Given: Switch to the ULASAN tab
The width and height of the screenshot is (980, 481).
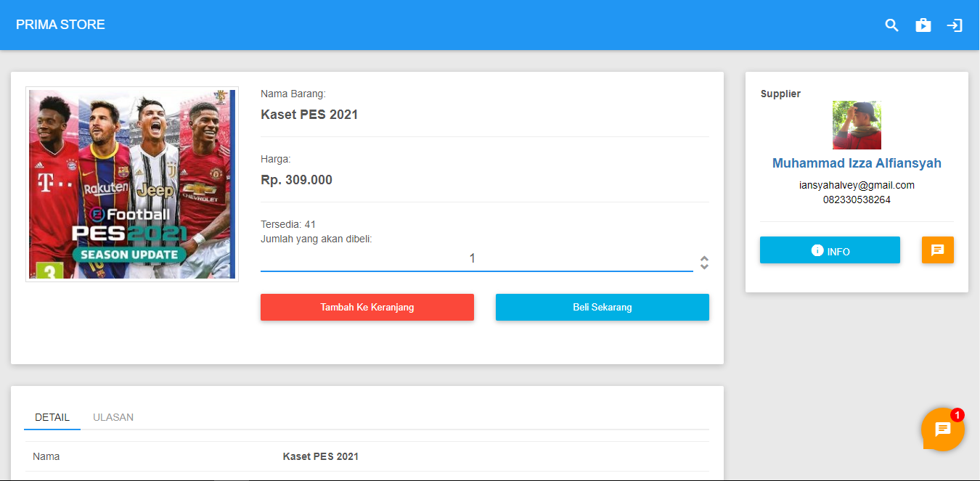Looking at the screenshot, I should 113,417.
